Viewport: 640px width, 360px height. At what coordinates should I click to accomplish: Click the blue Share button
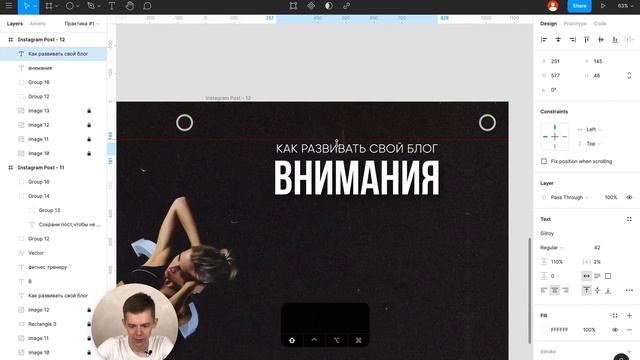point(579,6)
